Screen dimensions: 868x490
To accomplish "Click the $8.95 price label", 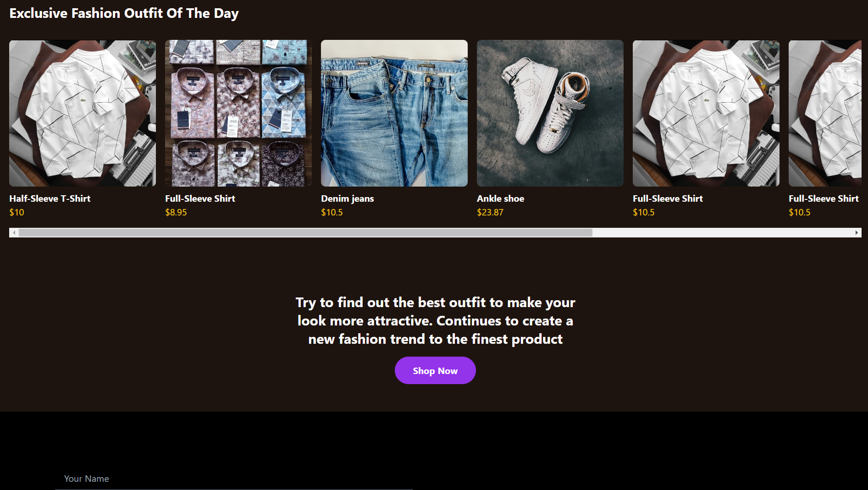I will (176, 212).
